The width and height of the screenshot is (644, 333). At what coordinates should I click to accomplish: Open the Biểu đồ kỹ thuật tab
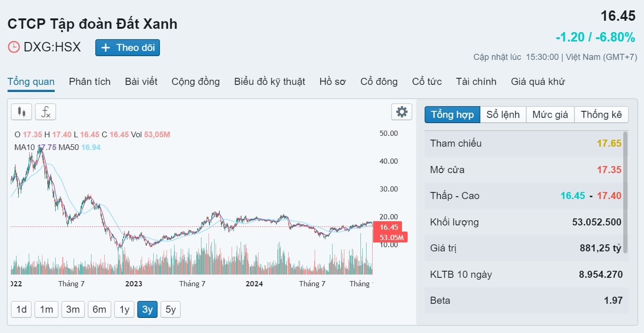[x=269, y=82]
